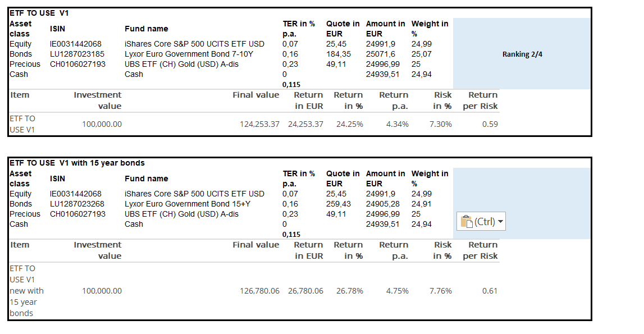Viewport: 644px width, 334px height.
Task: Click the final value 124,253.37
Action: (259, 124)
